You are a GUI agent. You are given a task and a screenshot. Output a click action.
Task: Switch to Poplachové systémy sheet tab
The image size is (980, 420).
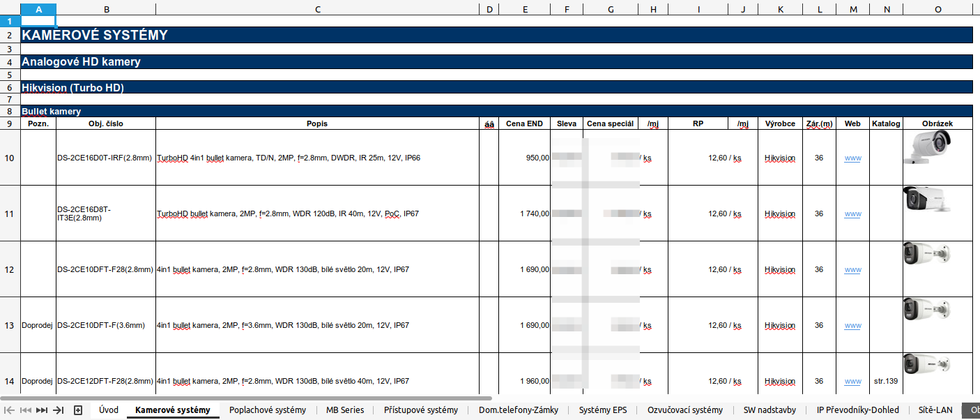[x=268, y=410]
